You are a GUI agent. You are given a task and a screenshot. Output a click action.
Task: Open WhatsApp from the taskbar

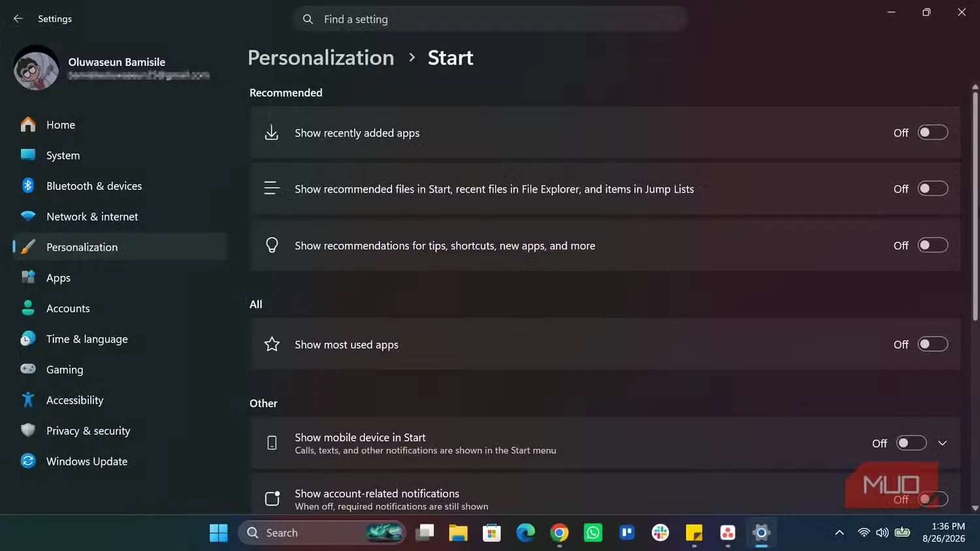tap(593, 533)
